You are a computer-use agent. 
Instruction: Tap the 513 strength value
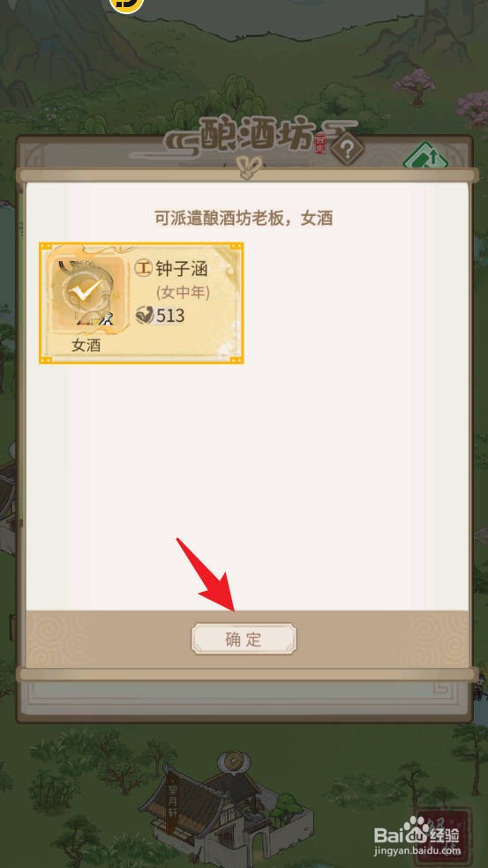tap(170, 316)
